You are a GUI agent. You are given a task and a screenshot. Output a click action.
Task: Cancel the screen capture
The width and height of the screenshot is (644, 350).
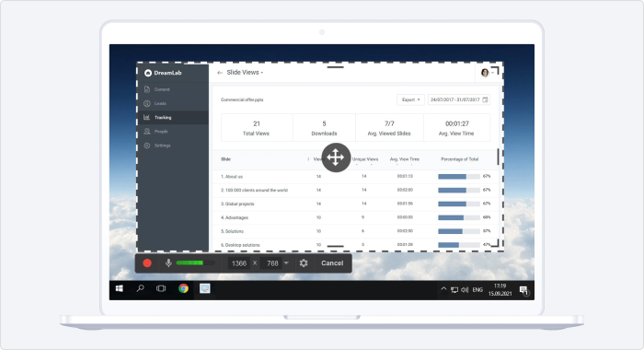(332, 263)
